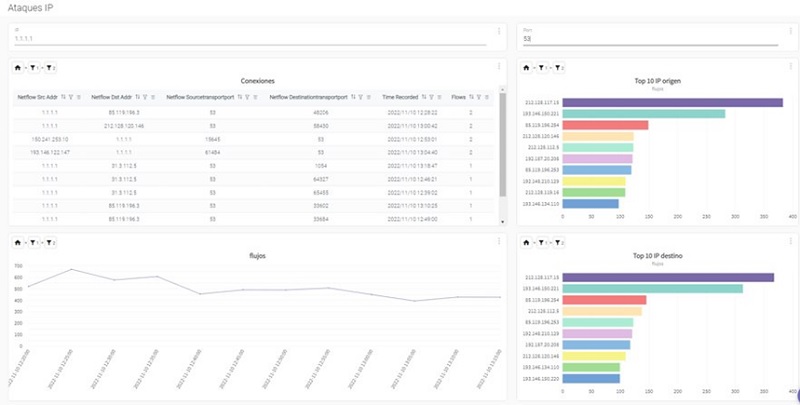Open column menu for Netflow Destinationtransportport

pyautogui.click(x=370, y=97)
